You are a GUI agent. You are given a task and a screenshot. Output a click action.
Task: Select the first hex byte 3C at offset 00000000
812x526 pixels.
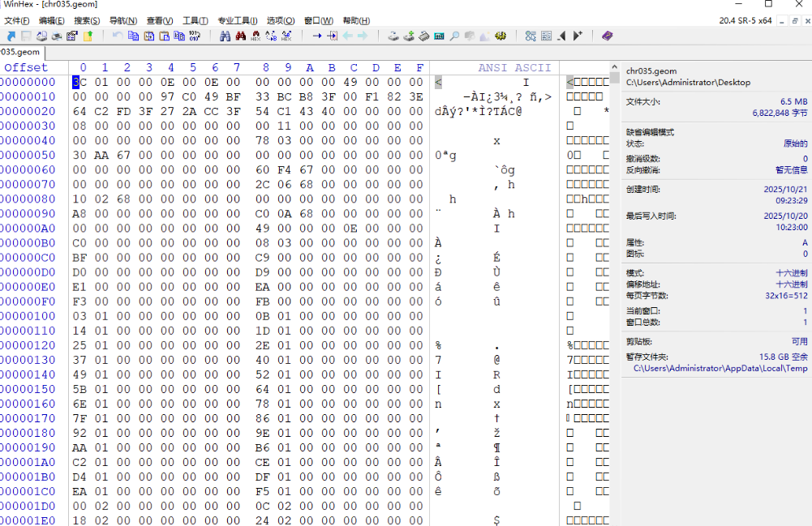pyautogui.click(x=79, y=82)
